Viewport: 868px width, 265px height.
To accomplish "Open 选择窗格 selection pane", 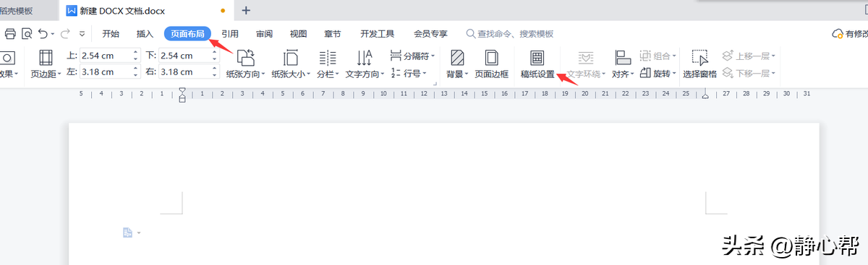I will pos(699,64).
